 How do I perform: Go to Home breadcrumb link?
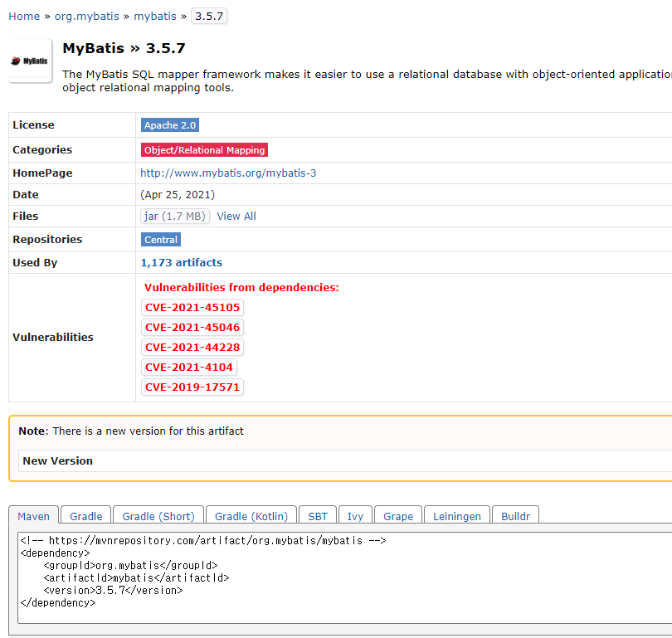click(24, 17)
